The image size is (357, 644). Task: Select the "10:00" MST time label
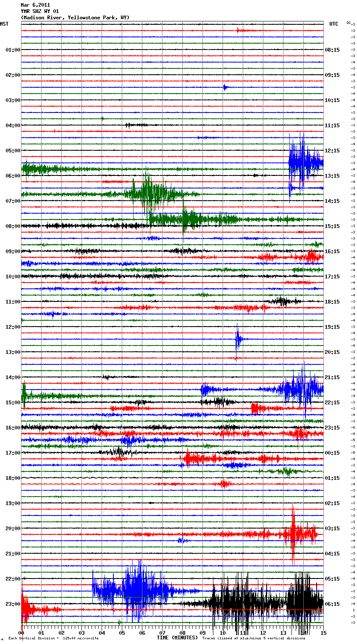[x=13, y=277]
